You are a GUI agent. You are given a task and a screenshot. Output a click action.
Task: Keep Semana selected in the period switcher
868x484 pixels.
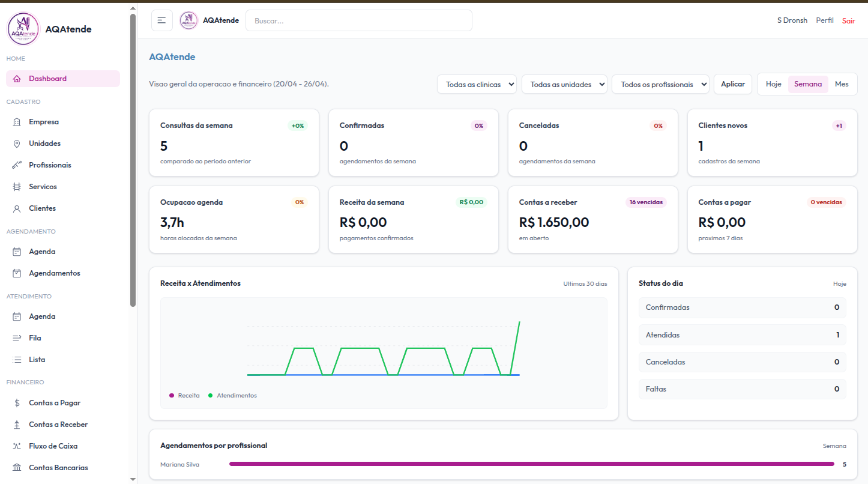(808, 84)
